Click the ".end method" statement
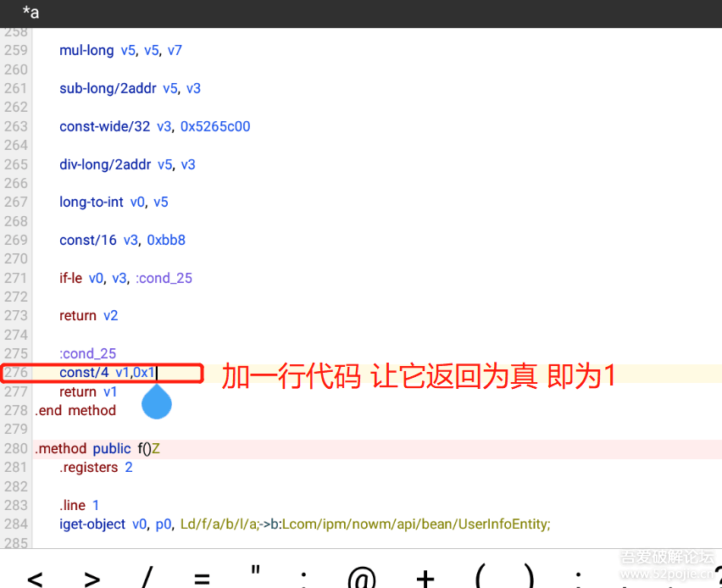The height and width of the screenshot is (588, 722). tap(75, 410)
